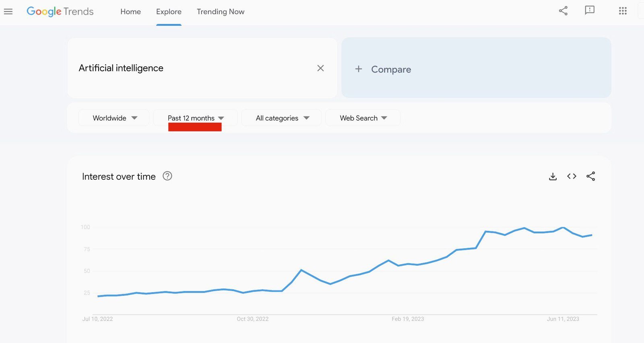Click the Oct 30, 2022 axis label

pos(252,319)
